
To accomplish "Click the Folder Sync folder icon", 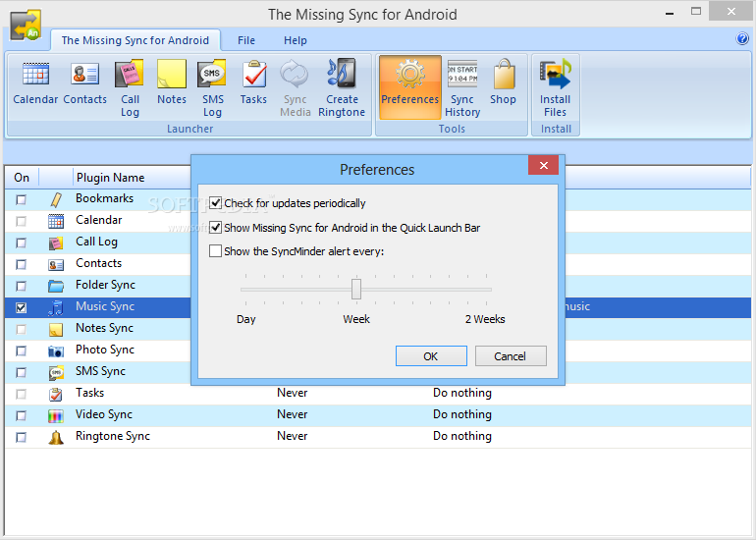I will click(56, 286).
